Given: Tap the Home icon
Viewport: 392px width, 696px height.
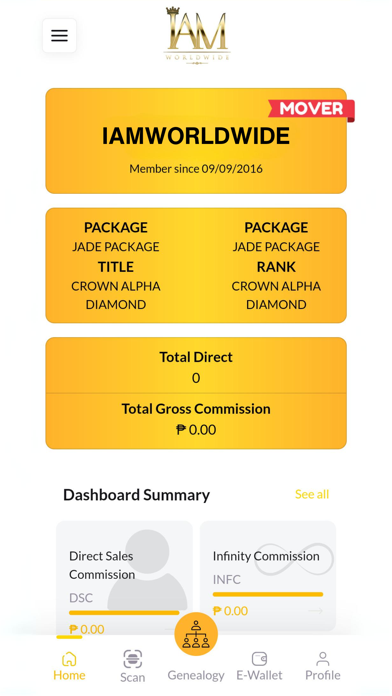Looking at the screenshot, I should pos(69,659).
